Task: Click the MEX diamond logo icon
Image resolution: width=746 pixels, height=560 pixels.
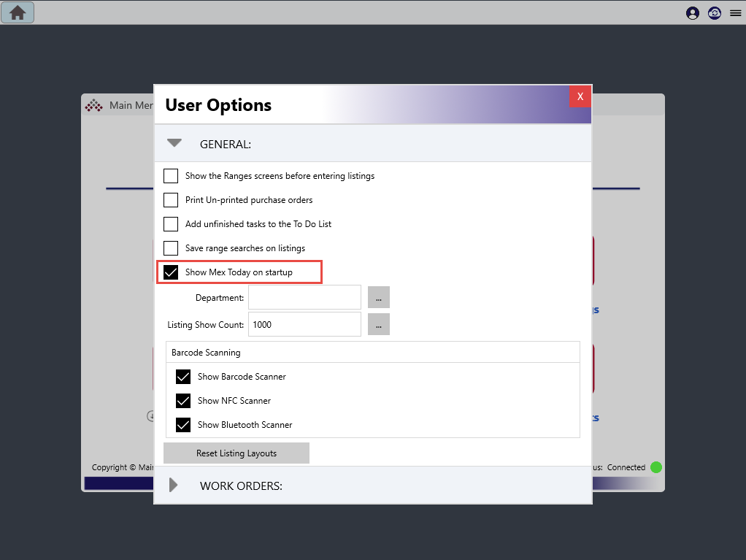Action: coord(93,104)
